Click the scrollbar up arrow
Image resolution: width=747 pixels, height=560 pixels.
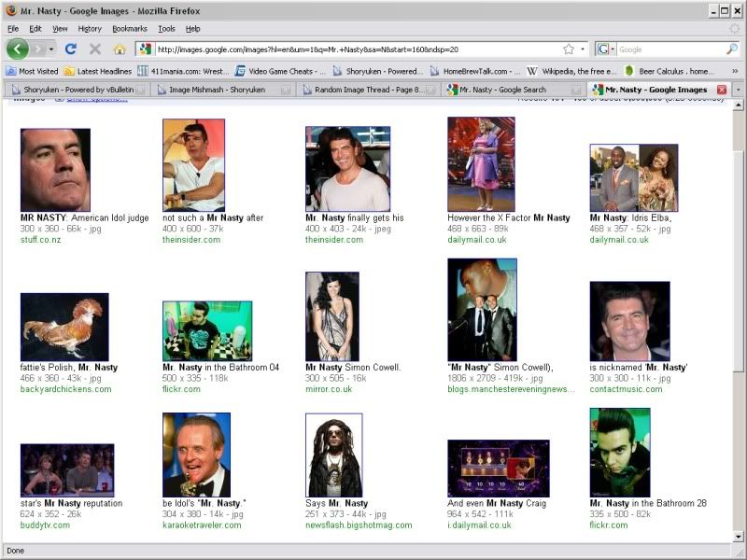click(738, 105)
